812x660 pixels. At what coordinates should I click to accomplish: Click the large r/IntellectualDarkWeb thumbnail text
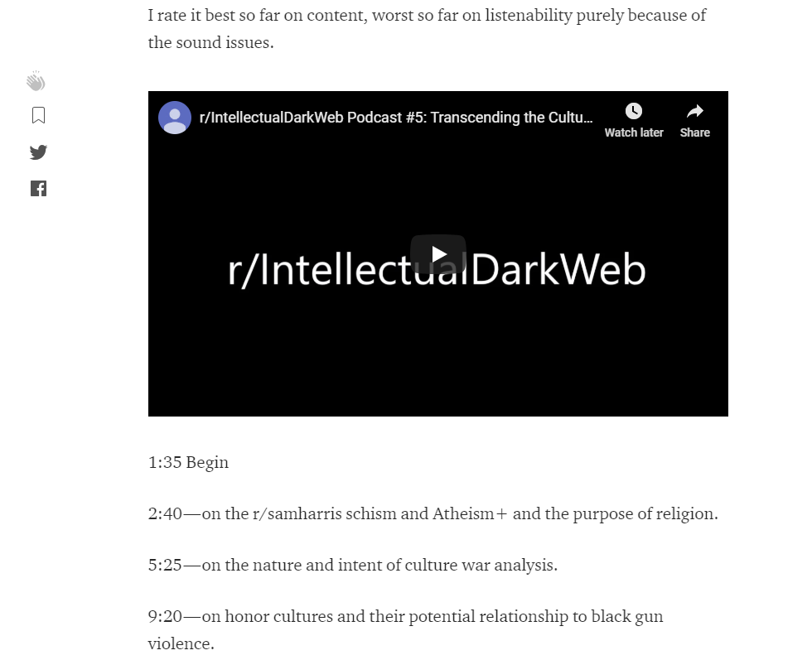tap(437, 270)
